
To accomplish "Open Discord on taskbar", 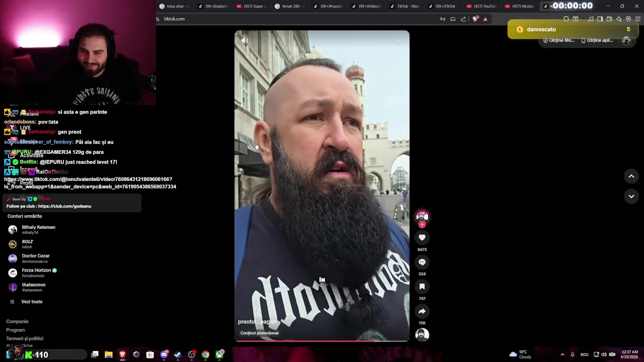I will 164,355.
